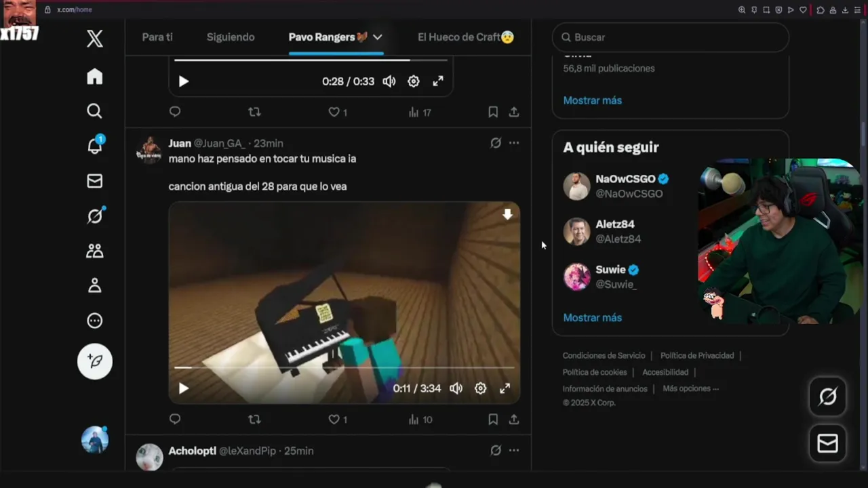Click Grok icon on Juan's post

point(496,143)
